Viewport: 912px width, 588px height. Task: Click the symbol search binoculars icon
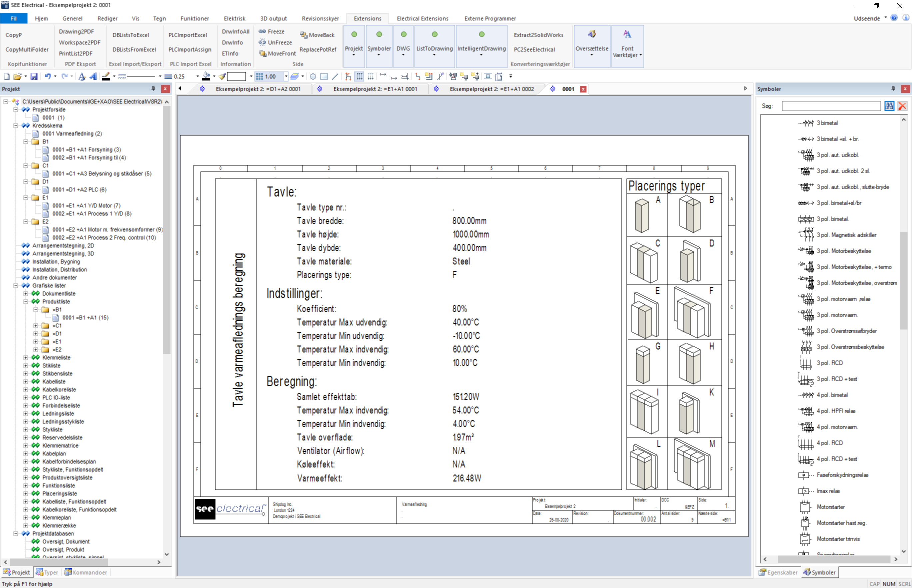click(889, 106)
